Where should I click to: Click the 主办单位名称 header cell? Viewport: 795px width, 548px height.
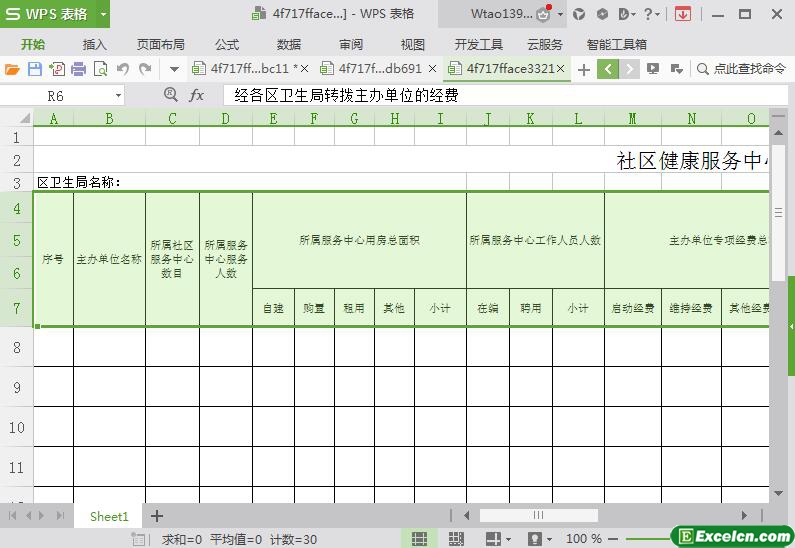(x=109, y=259)
